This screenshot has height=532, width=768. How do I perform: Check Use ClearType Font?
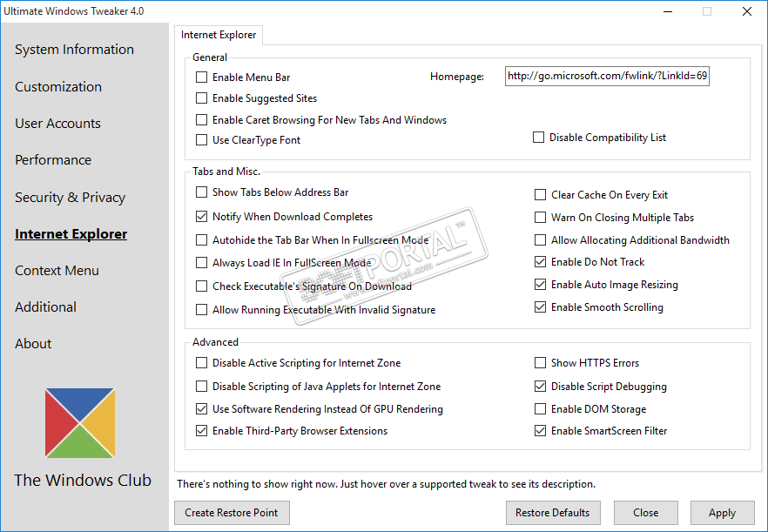201,139
